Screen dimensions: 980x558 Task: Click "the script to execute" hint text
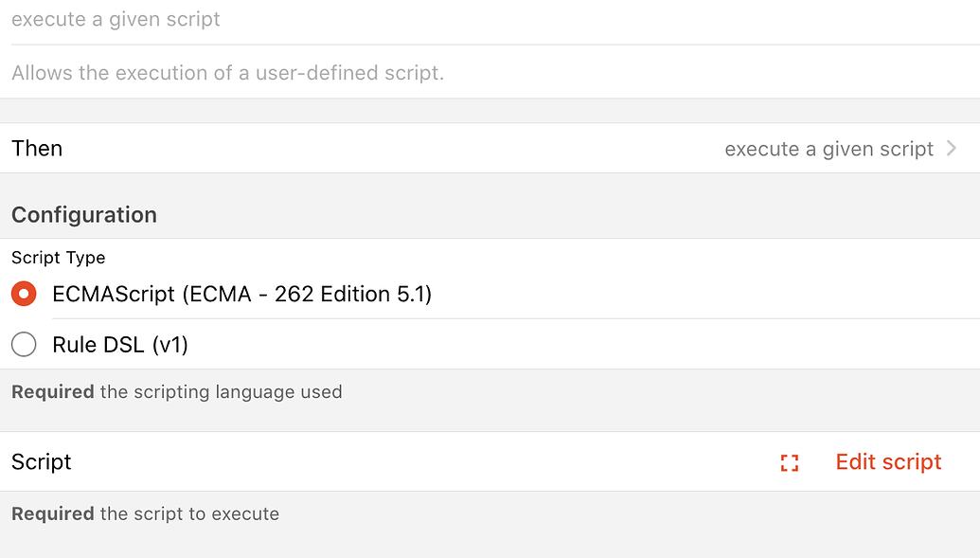189,514
